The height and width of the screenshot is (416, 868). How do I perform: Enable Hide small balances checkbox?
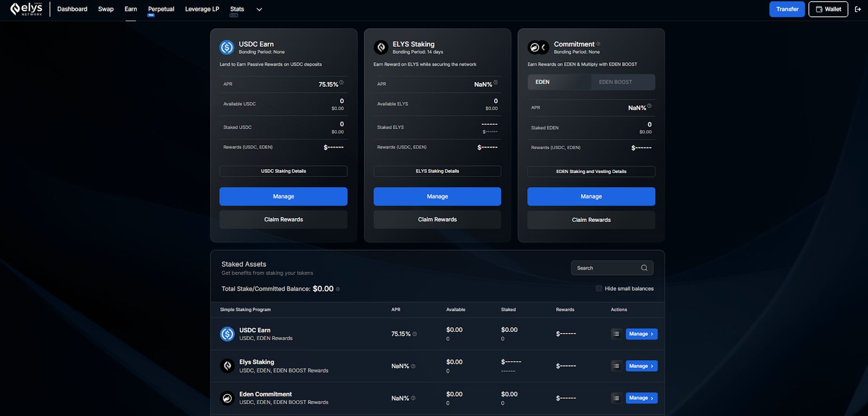tap(599, 289)
